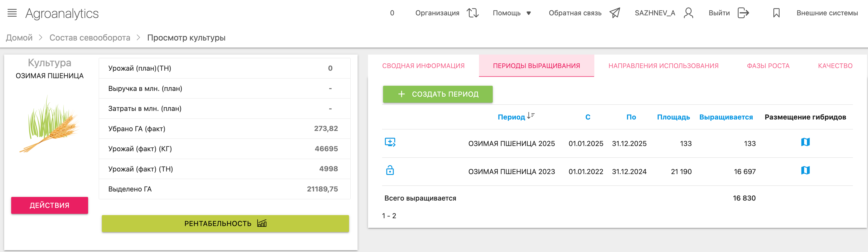Click the feedback paper plane icon
This screenshot has width=868, height=252.
pos(615,13)
